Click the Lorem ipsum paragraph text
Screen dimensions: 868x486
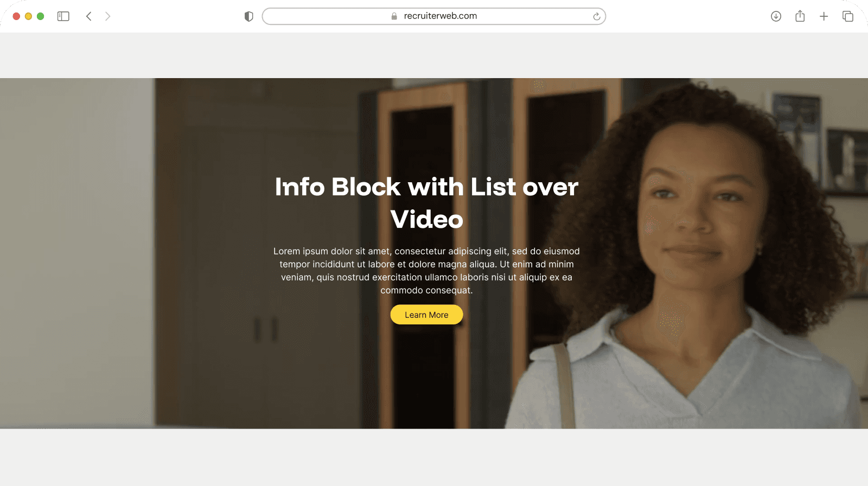426,271
